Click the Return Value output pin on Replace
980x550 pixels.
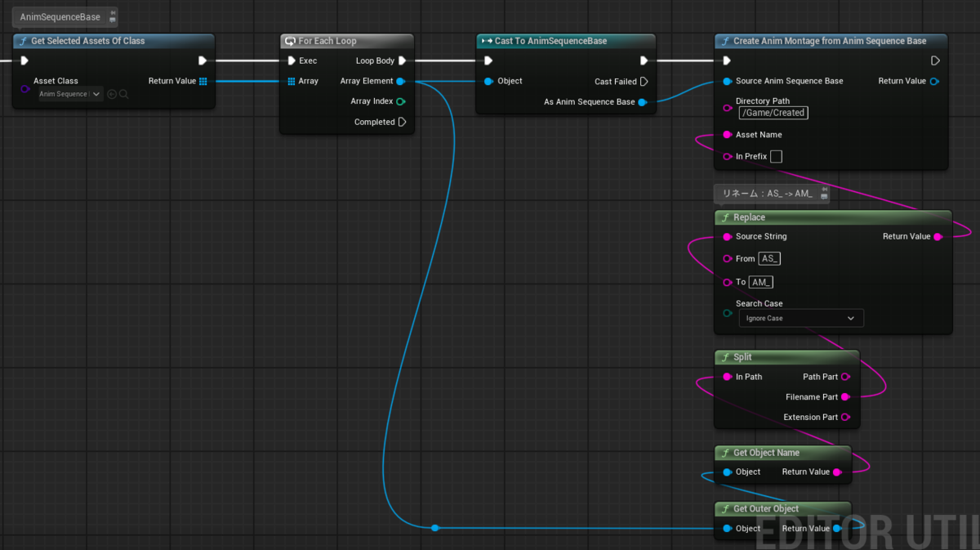tap(938, 237)
